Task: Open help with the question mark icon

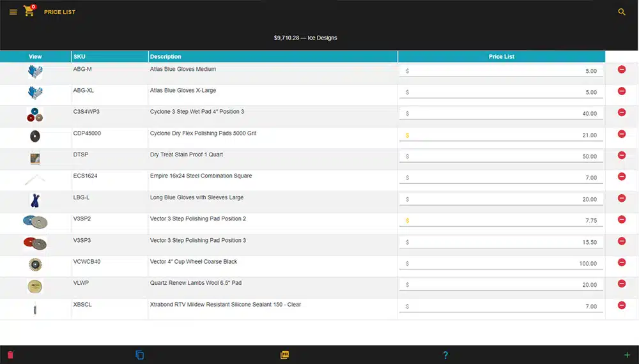Action: click(x=445, y=355)
